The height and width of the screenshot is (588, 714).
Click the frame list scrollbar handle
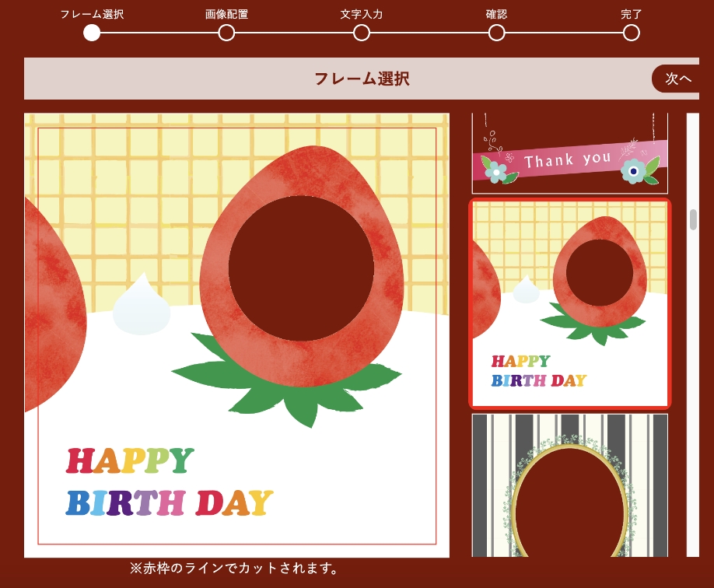[x=693, y=219]
